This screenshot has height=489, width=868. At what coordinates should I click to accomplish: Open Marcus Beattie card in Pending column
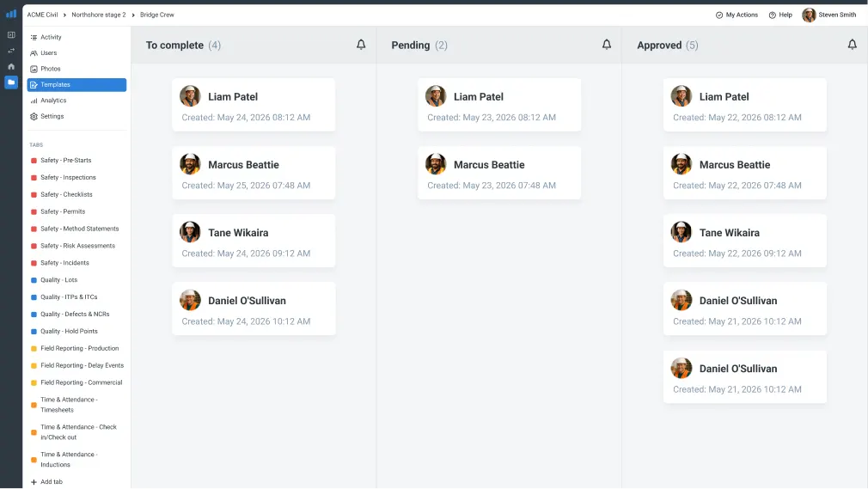tap(499, 173)
